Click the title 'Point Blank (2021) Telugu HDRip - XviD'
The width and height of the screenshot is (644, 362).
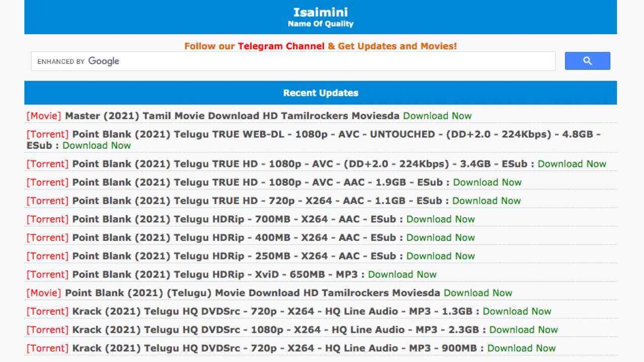tap(178, 275)
